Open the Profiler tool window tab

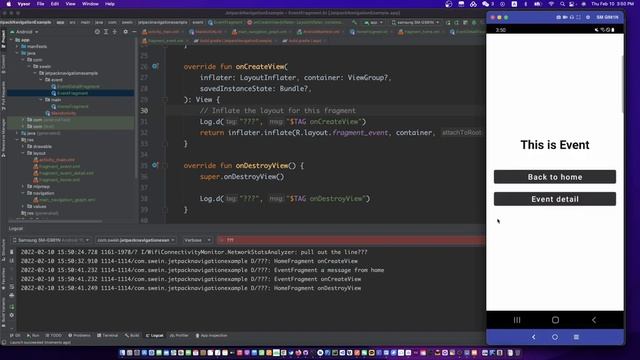tap(179, 336)
